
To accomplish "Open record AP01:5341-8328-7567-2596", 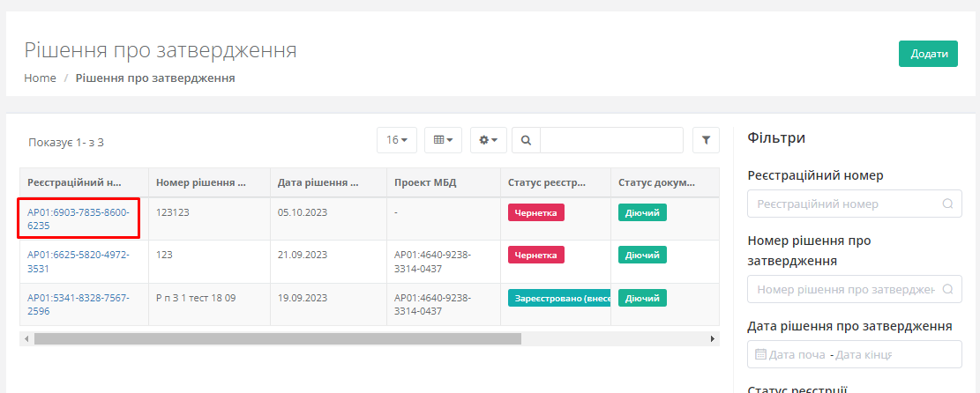I will (78, 305).
